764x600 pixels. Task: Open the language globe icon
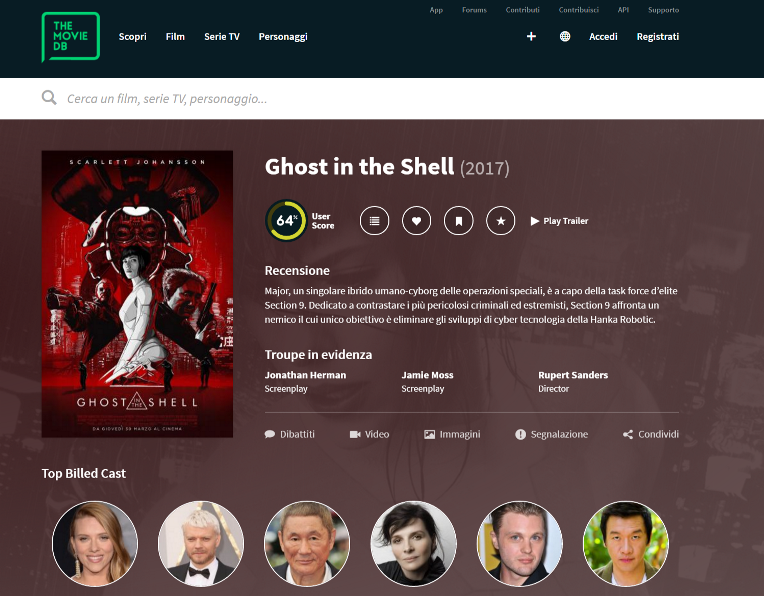tap(565, 37)
